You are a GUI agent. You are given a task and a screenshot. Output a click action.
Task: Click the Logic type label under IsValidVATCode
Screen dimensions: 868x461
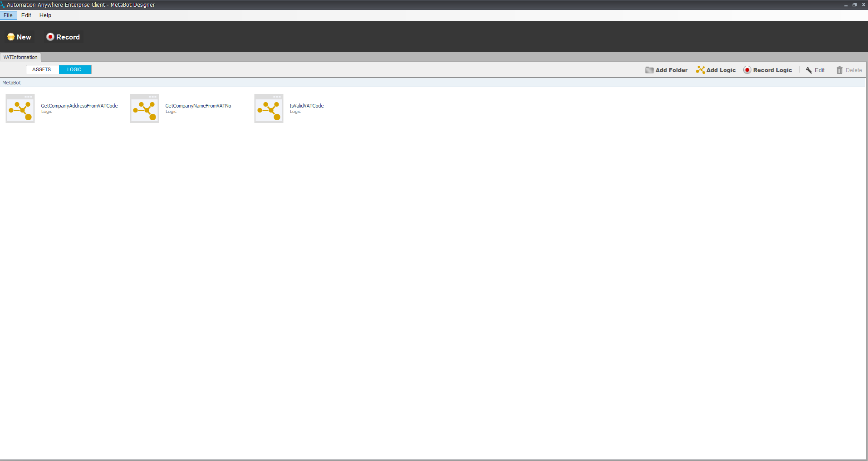pos(295,112)
